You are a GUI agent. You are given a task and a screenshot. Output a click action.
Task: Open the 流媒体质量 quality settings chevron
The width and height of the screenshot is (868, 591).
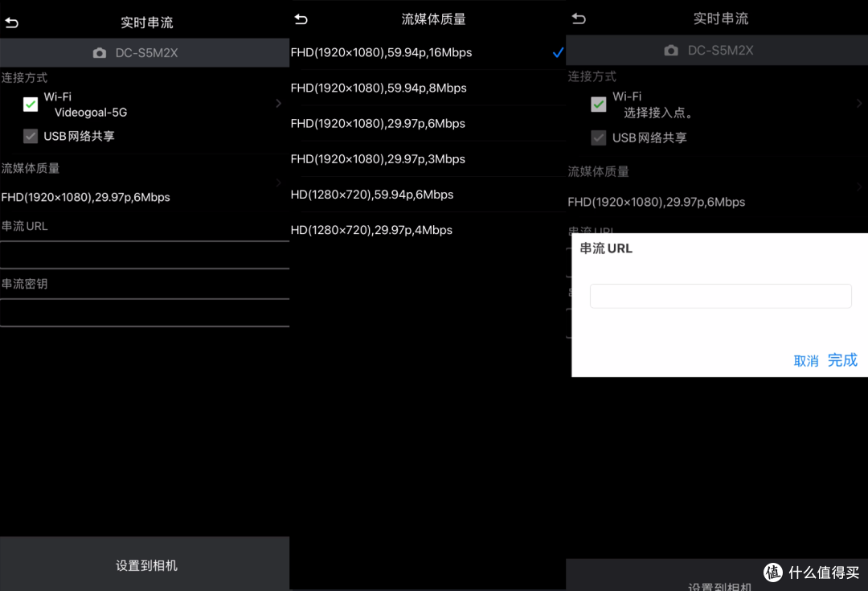(x=278, y=182)
